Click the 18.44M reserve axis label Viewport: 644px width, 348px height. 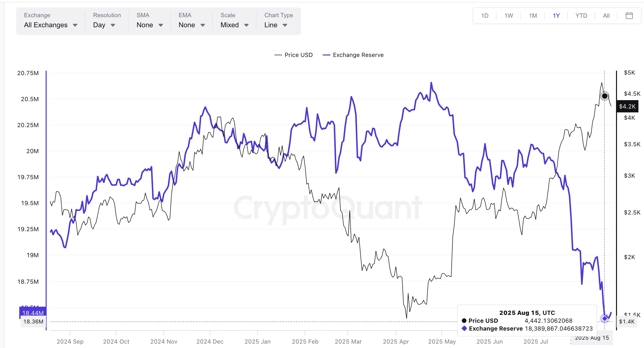click(x=33, y=313)
